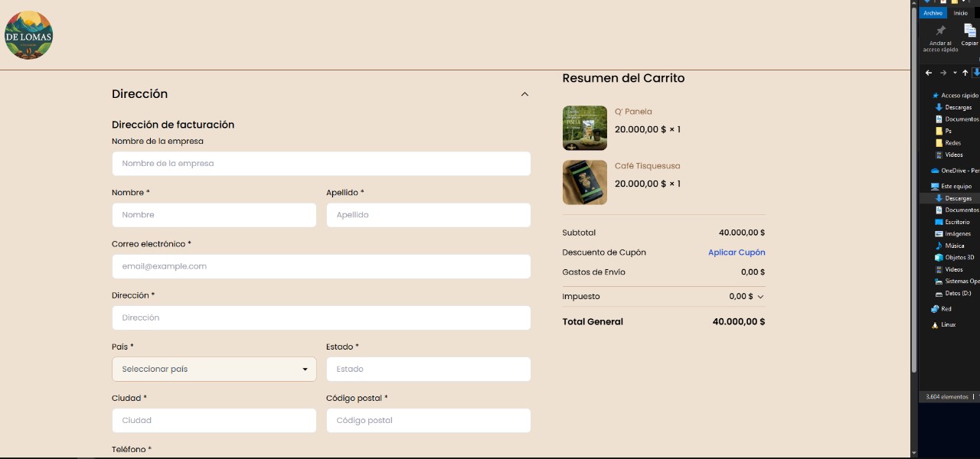Switch to the Inicio ribbon tab
The image size is (980, 459).
tap(960, 13)
